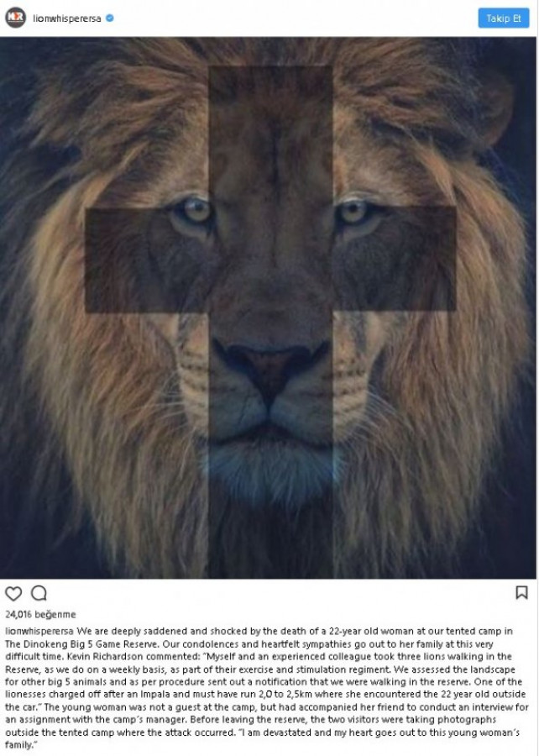Click the left arm of the dark cross overlay
Image resolution: width=539 pixels, height=756 pixels.
coord(147,260)
